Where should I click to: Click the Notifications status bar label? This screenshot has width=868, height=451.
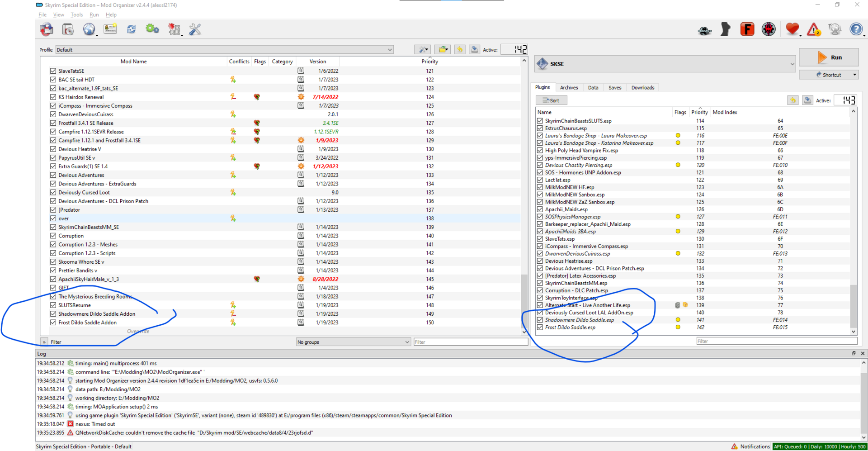[755, 446]
